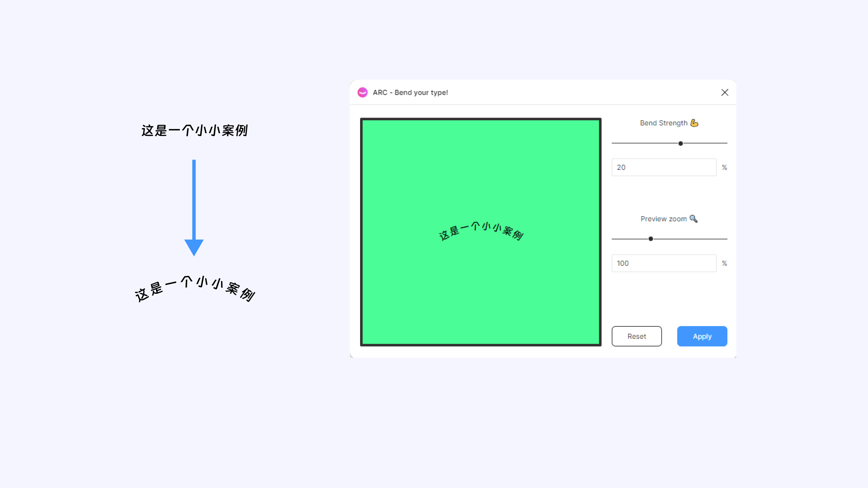Select the straight Chinese text on canvas
Screen dimensions: 868x488
(194, 131)
